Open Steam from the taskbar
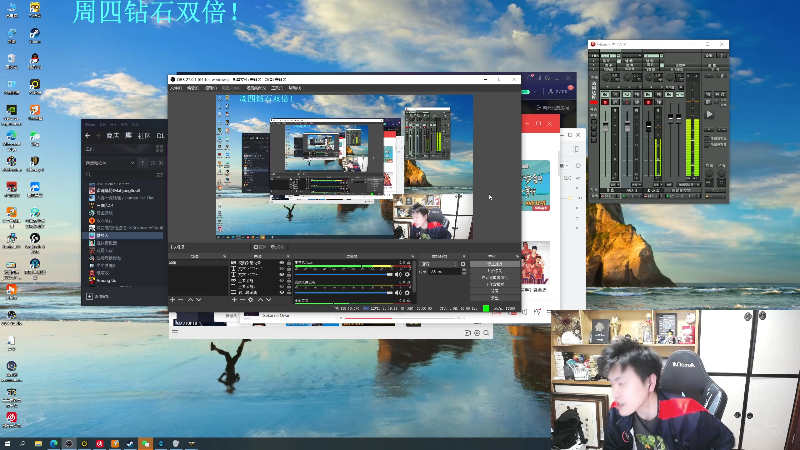 point(130,444)
